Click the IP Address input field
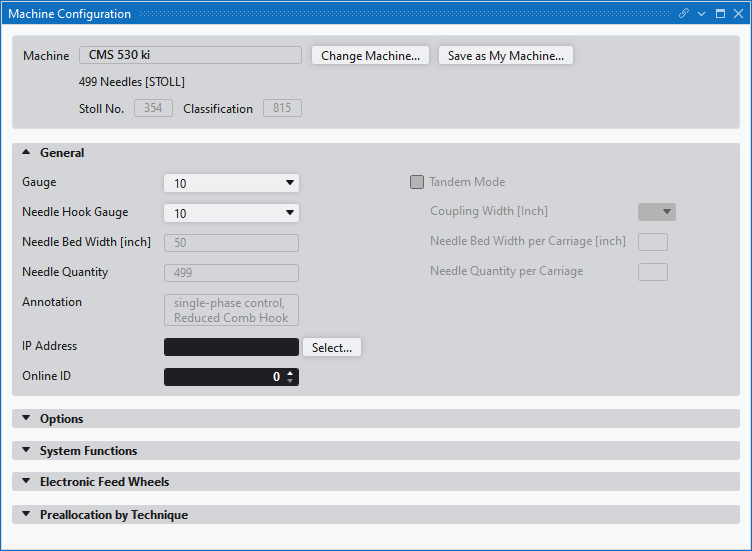 [x=230, y=347]
